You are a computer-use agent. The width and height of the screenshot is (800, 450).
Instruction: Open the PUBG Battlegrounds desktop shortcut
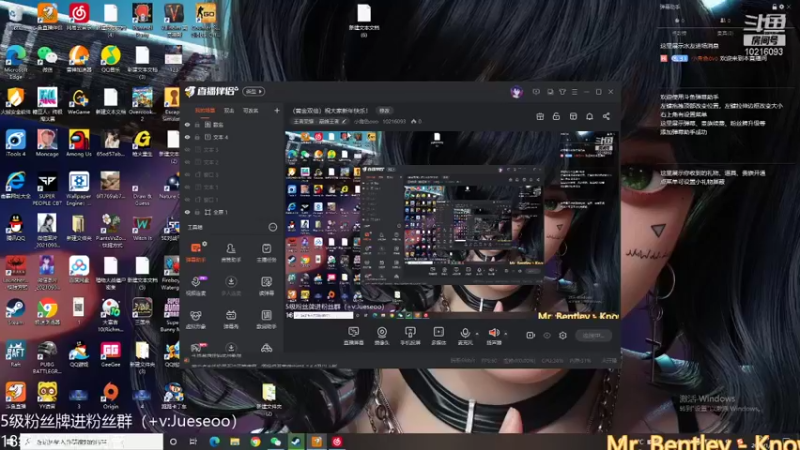click(x=47, y=357)
